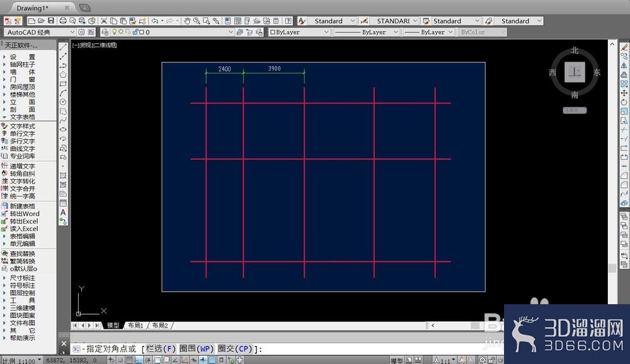Toggle ortho mode in status bar
Screen dimensions: 630x364
pos(139,360)
